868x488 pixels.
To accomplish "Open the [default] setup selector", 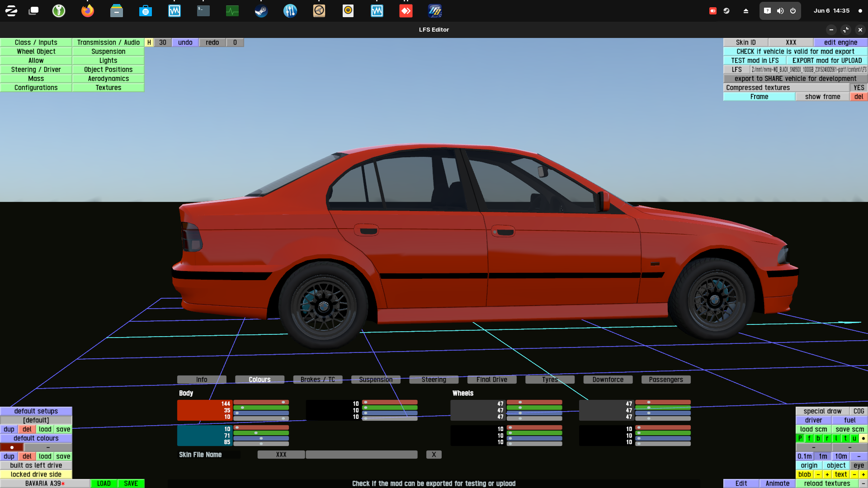I will point(36,420).
